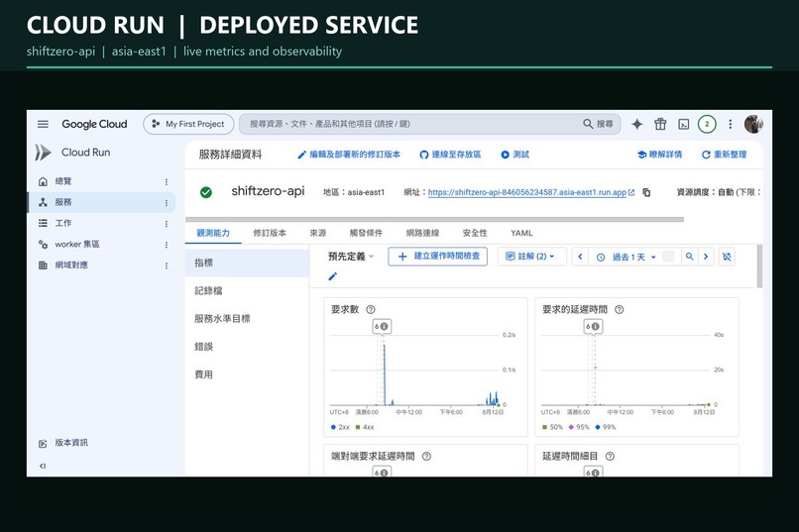Copy the service URL icon
799x532 pixels.
coord(646,192)
